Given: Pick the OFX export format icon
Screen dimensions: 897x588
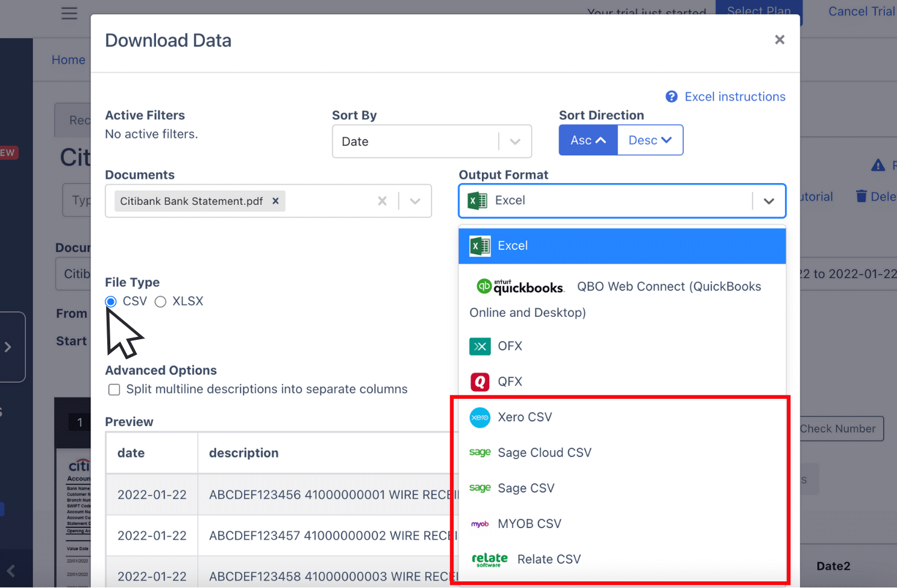Looking at the screenshot, I should (x=480, y=346).
